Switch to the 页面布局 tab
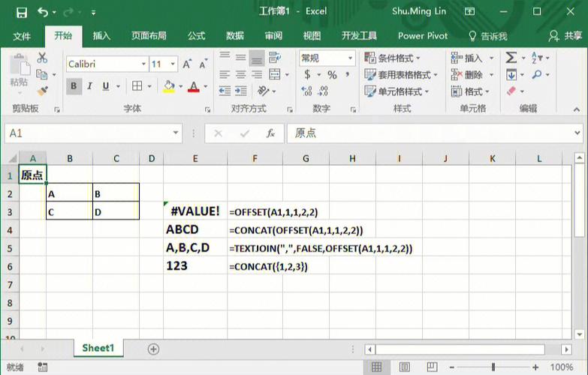588x375 pixels. click(x=149, y=36)
